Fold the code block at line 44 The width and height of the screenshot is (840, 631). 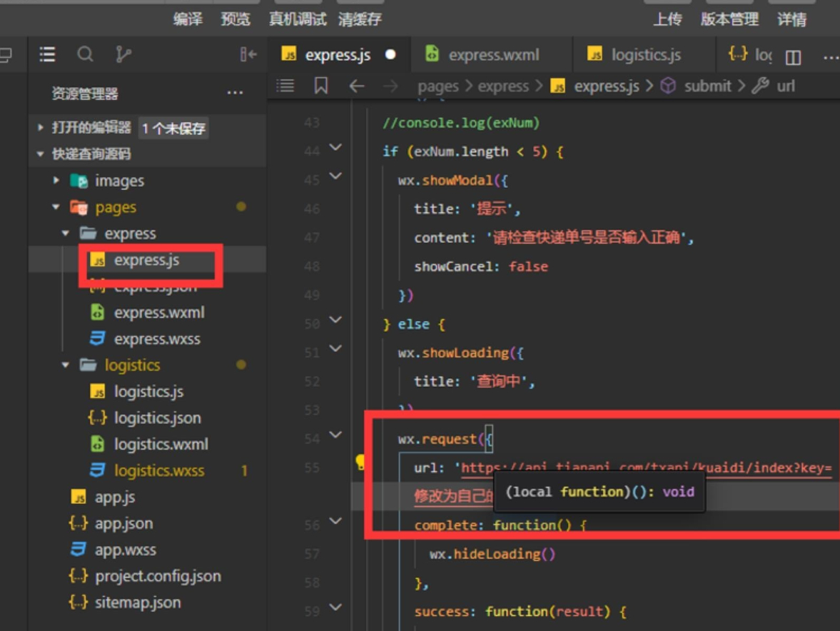tap(335, 147)
